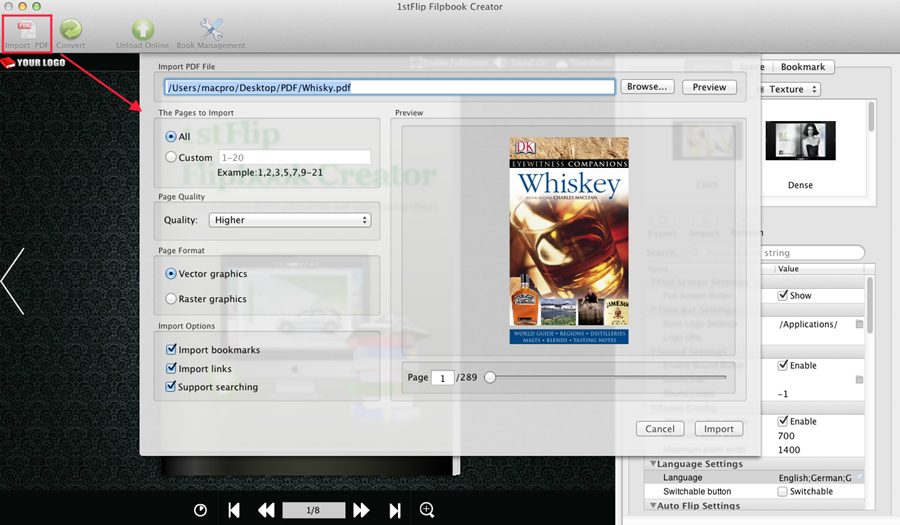Jump to first page of flipbook
This screenshot has width=900, height=525.
[234, 510]
